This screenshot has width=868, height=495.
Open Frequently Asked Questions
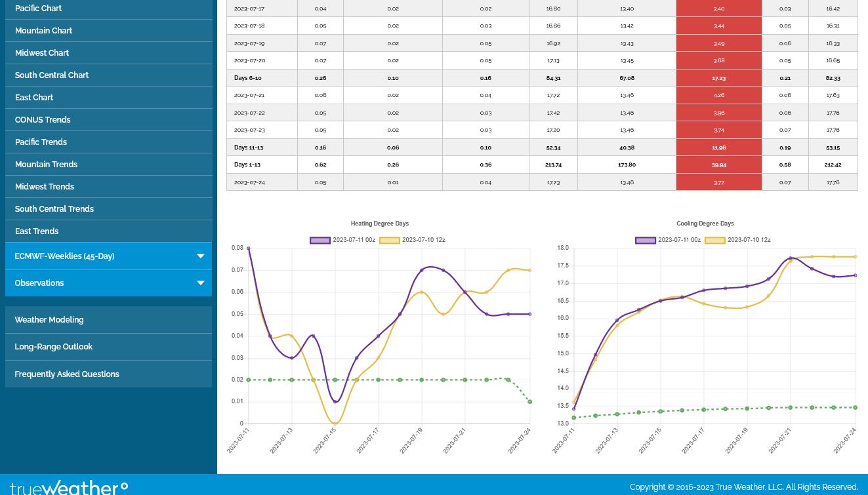point(67,374)
